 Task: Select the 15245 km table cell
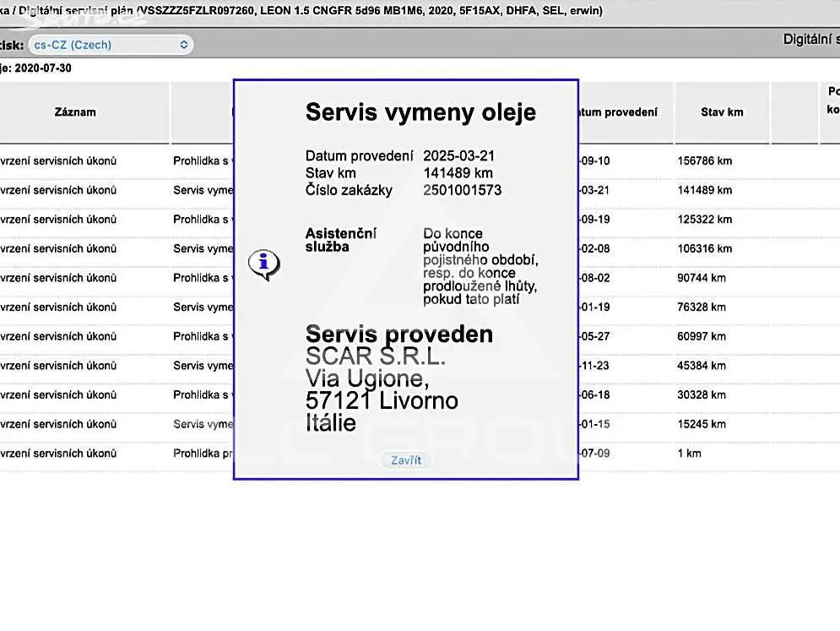702,424
